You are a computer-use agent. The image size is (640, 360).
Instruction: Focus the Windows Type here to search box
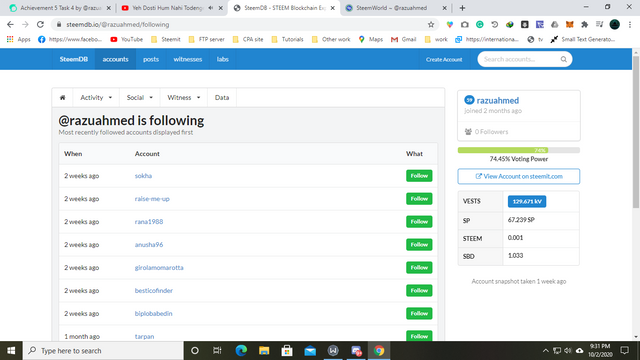(103, 351)
